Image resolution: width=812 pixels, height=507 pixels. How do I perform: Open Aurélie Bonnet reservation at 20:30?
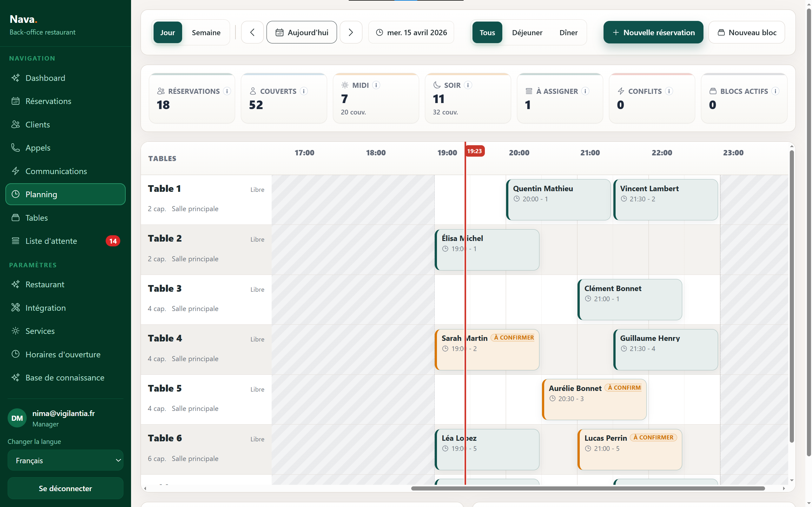click(x=594, y=400)
